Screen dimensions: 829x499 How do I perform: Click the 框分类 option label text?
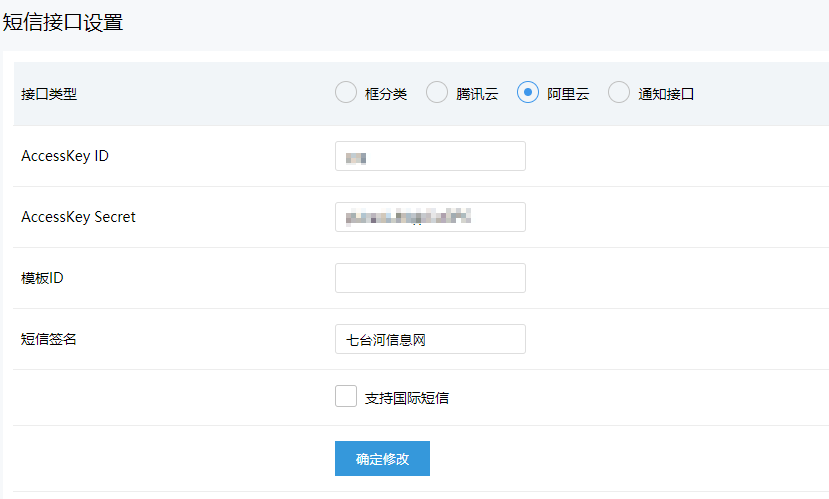[x=386, y=94]
